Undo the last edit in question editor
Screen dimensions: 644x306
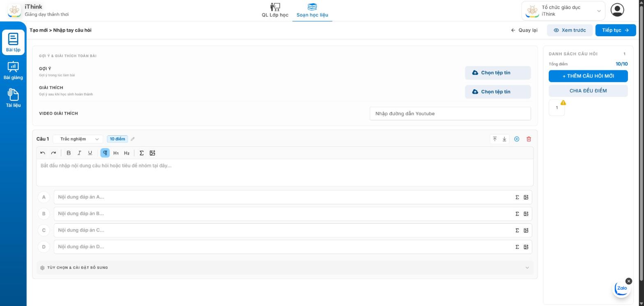43,153
